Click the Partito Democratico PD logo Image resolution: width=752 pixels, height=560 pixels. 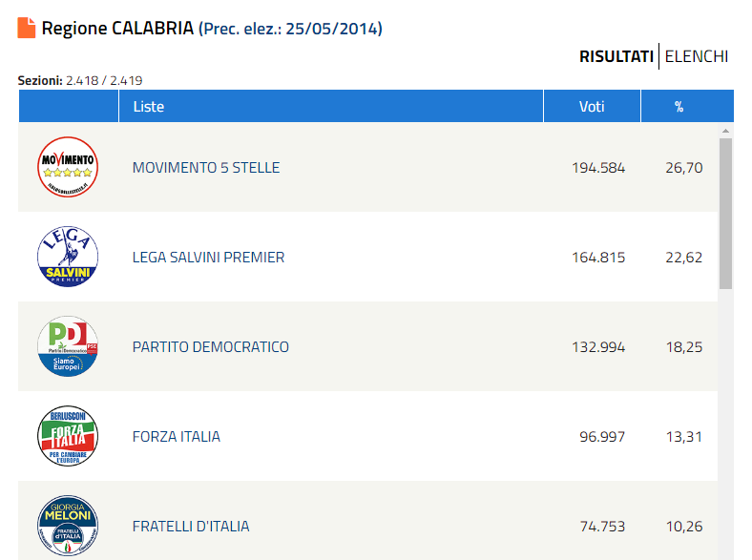click(68, 346)
